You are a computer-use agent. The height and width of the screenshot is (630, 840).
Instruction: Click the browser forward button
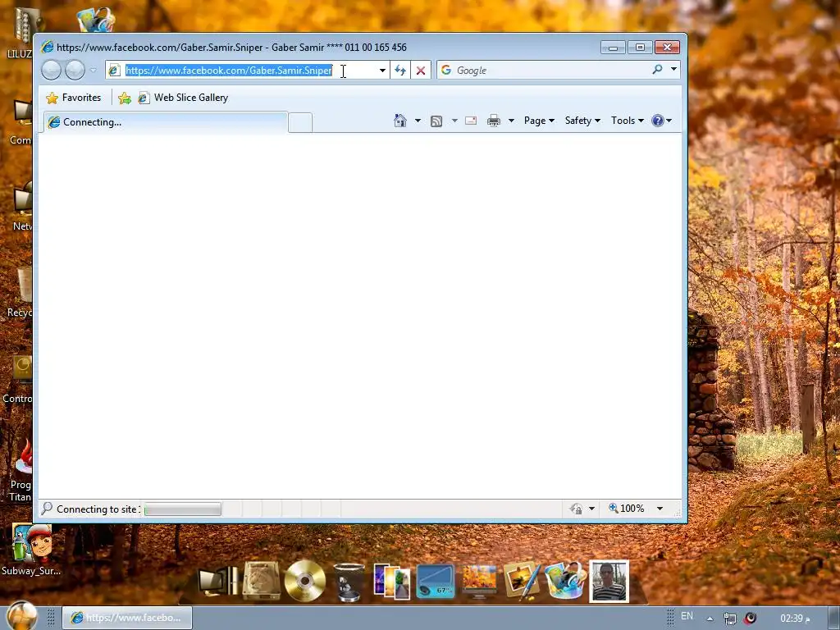coord(75,71)
